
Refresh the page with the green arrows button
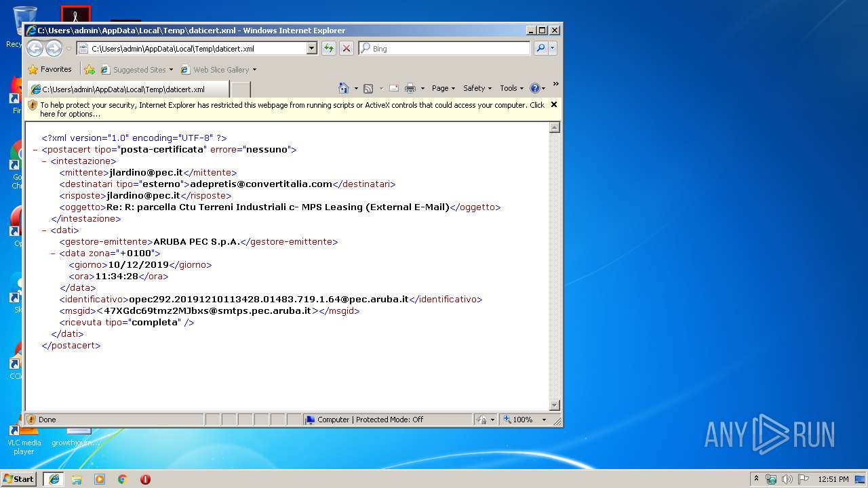328,48
